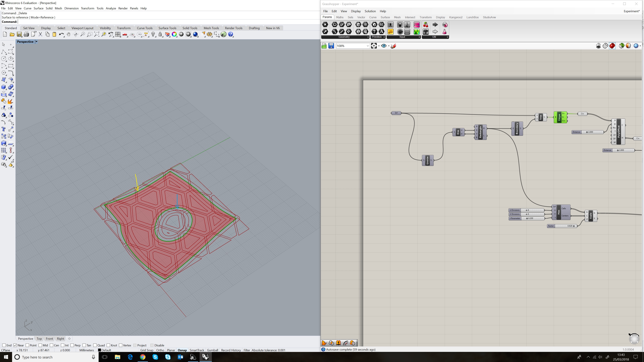Image resolution: width=644 pixels, height=362 pixels.
Task: Click the shaded red preview mode icon
Action: click(612, 46)
